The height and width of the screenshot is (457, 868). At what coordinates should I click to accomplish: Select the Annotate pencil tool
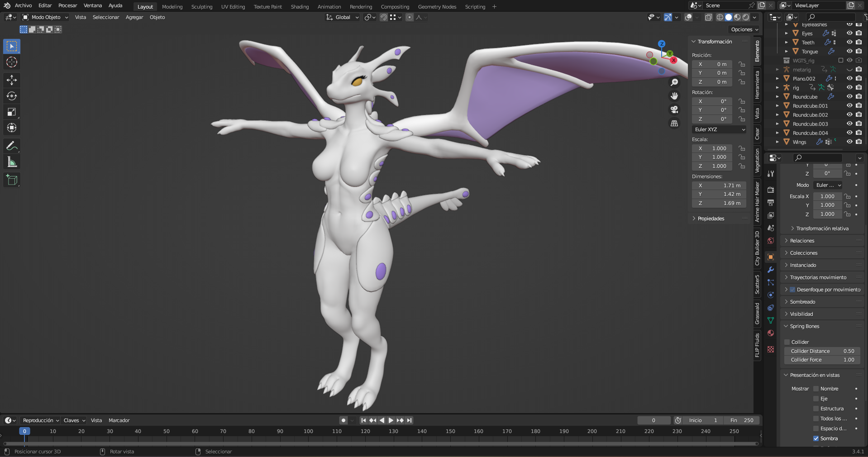click(12, 146)
